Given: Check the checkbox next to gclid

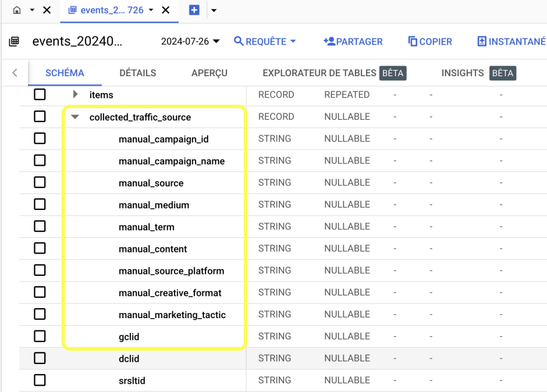Looking at the screenshot, I should click(x=40, y=336).
